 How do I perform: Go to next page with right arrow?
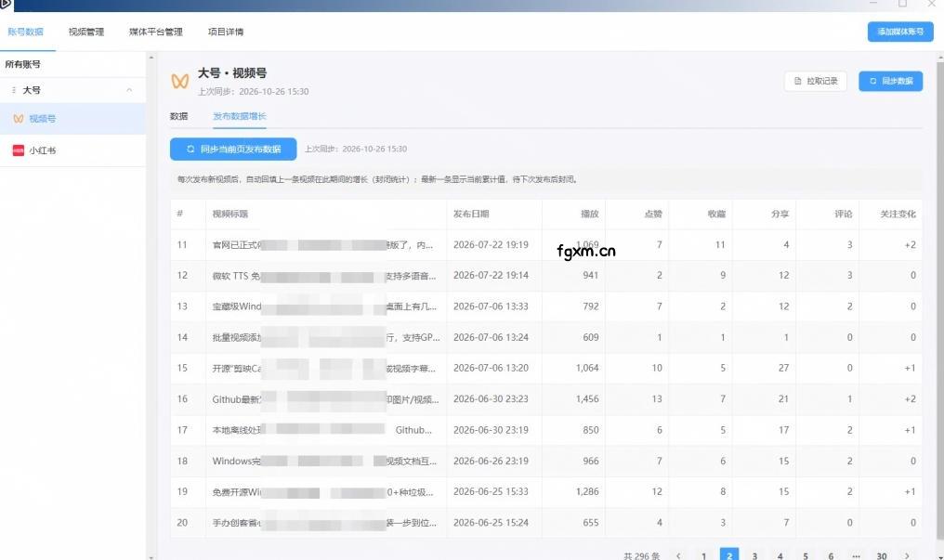[907, 555]
